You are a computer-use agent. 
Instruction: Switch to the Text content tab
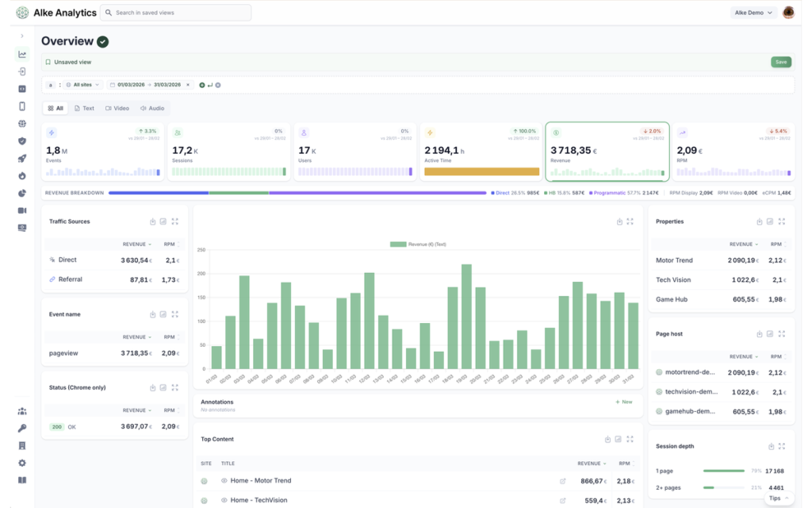click(84, 108)
